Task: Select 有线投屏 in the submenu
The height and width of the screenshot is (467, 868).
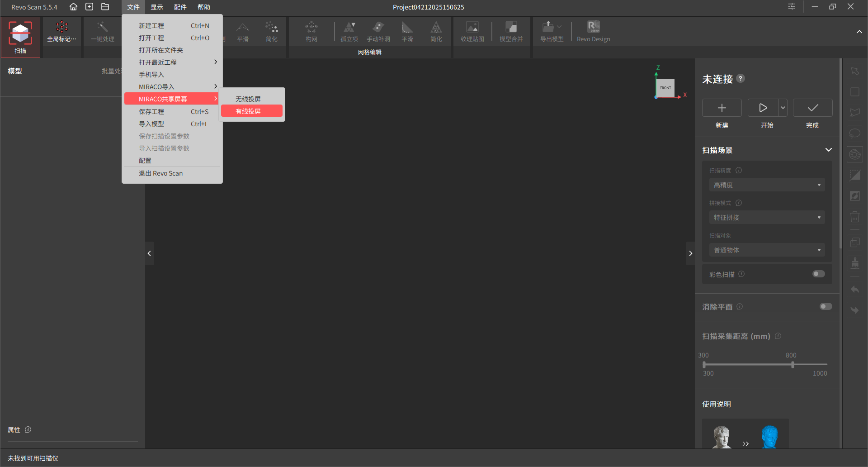Action: [x=252, y=111]
